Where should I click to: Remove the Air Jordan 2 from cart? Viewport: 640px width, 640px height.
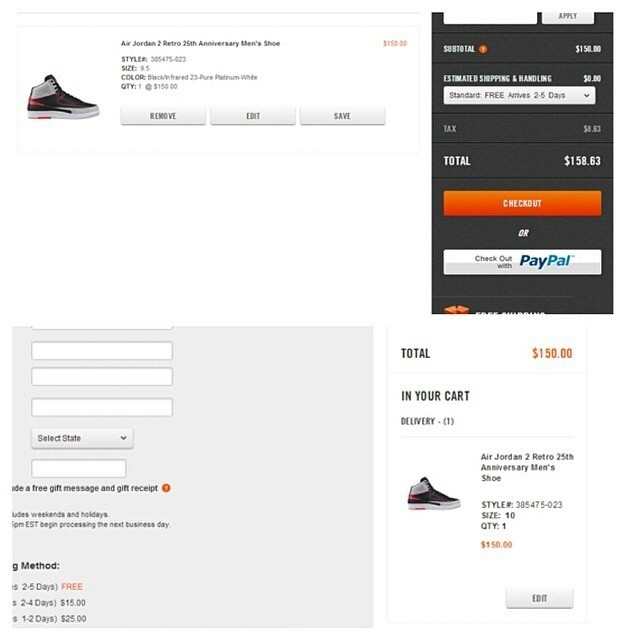click(x=163, y=116)
